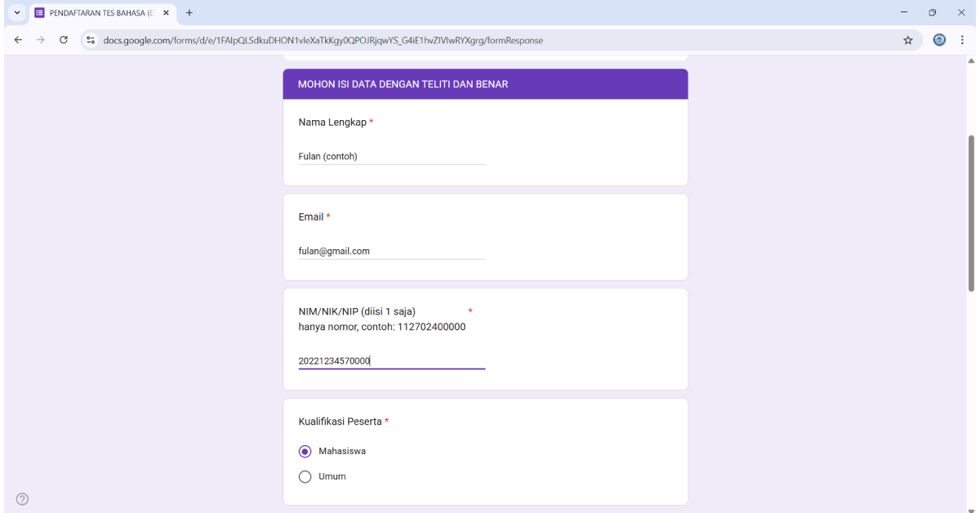Click site information icon in address bar
Screen dimensions: 980x513
point(91,40)
